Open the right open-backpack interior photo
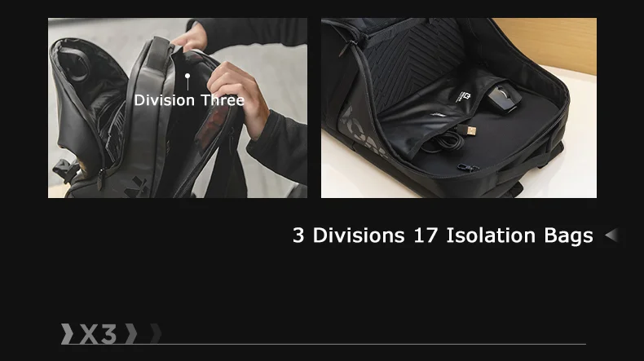Image resolution: width=644 pixels, height=361 pixels. [459, 108]
